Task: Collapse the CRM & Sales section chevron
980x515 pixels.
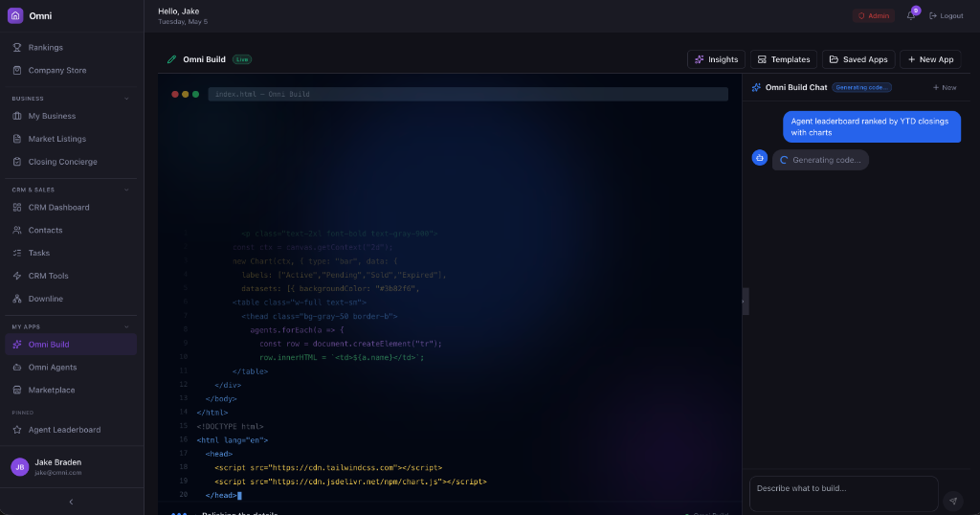Action: coord(126,190)
